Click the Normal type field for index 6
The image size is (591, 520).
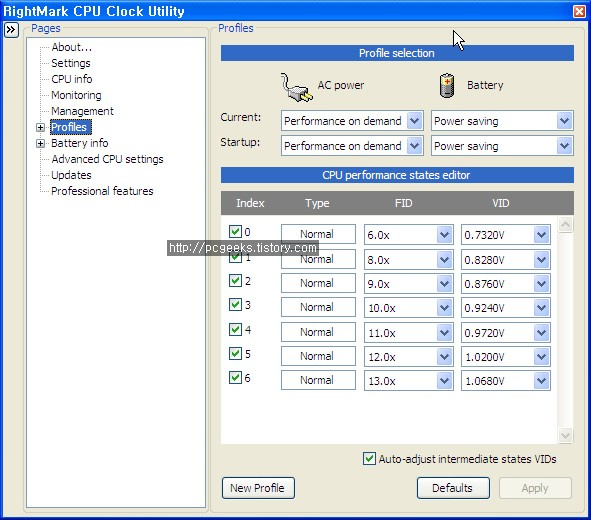click(x=318, y=380)
